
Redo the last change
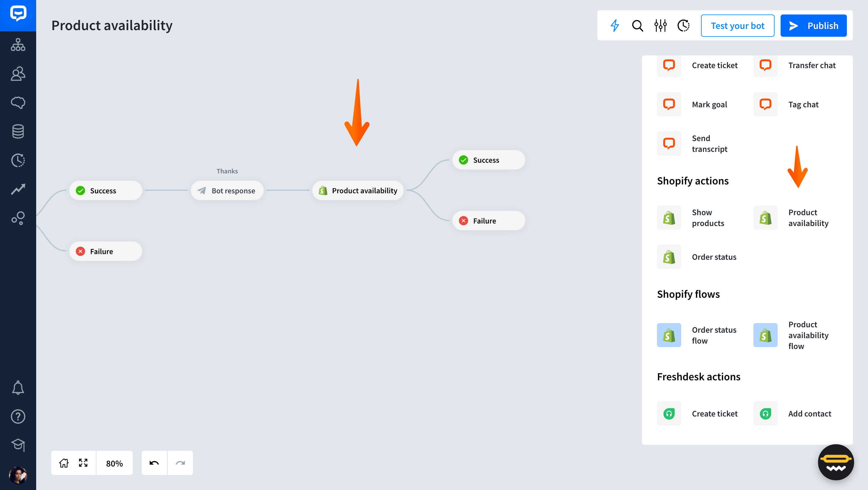pyautogui.click(x=180, y=463)
